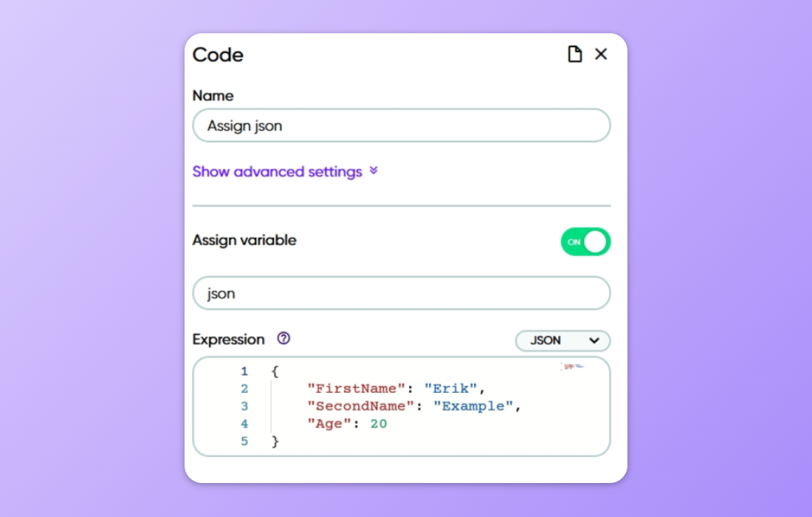
Task: Click line number 1 in the editor gutter
Action: (x=244, y=372)
